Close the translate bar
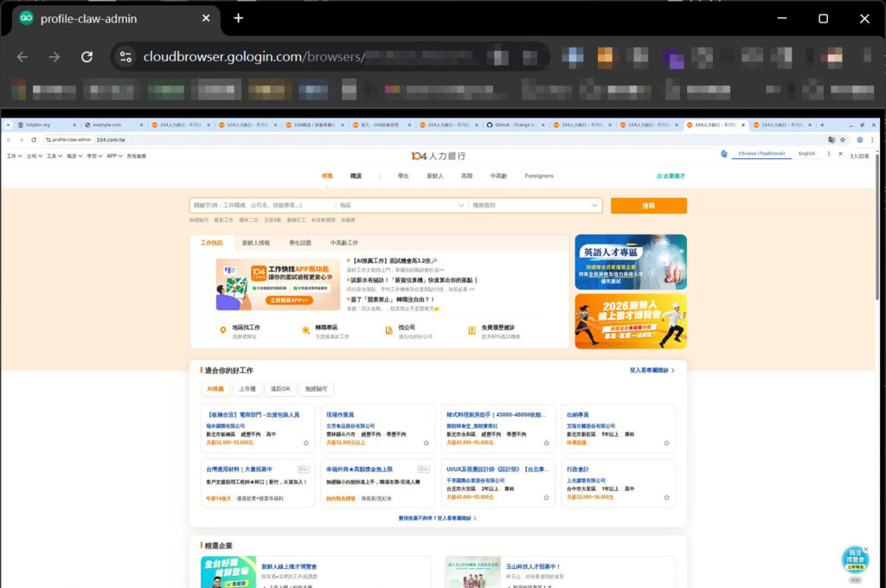886x588 pixels. (840, 154)
